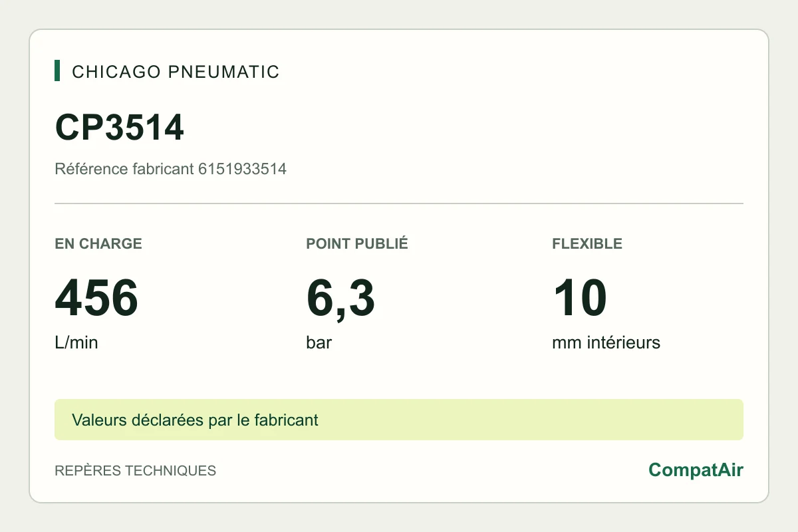
Task: Click the manufacturer reference number 6151933514
Action: [x=242, y=169]
